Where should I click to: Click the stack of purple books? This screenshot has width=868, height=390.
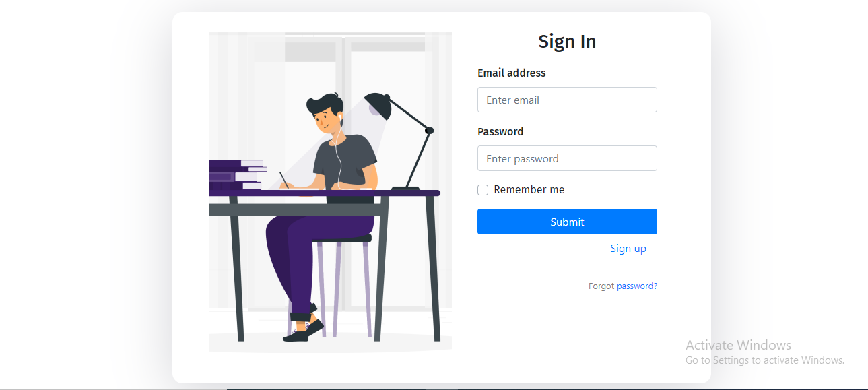tap(236, 174)
